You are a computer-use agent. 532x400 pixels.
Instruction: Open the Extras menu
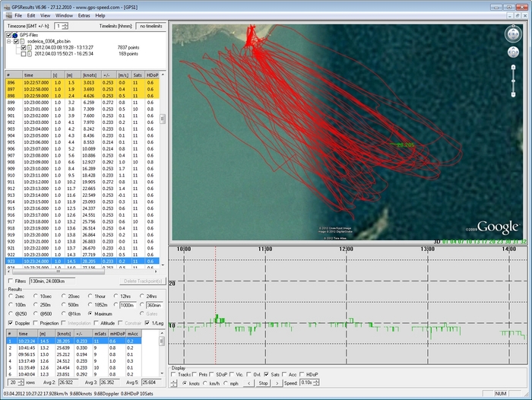click(84, 15)
